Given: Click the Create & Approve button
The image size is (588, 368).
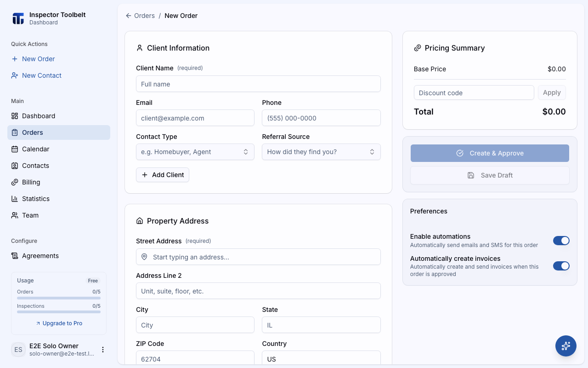Looking at the screenshot, I should [x=490, y=153].
